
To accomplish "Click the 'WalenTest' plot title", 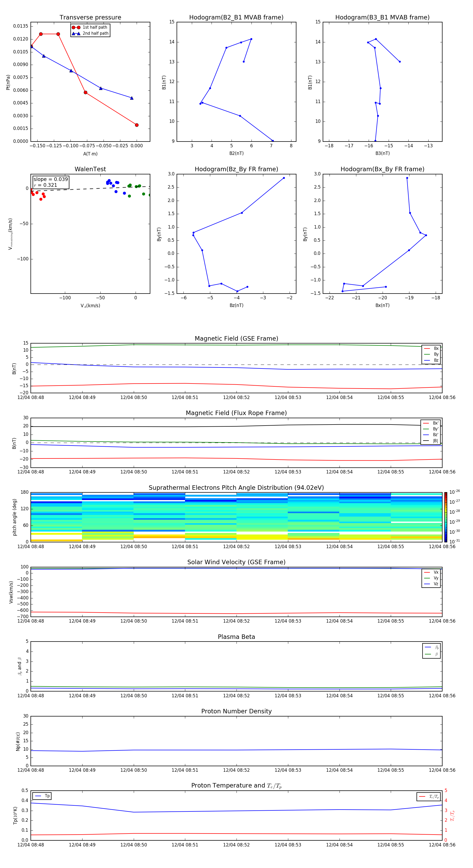I will (x=90, y=169).
